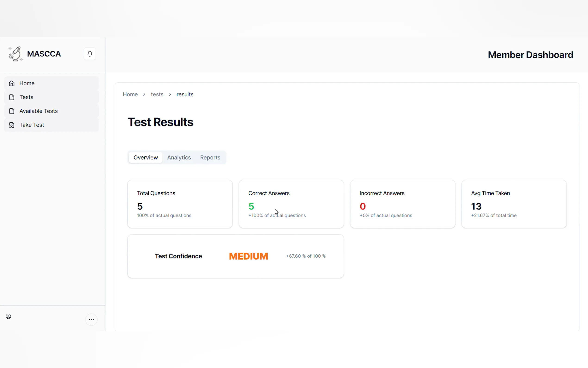Switch to the Analytics tab
The image size is (588, 368).
(x=179, y=158)
